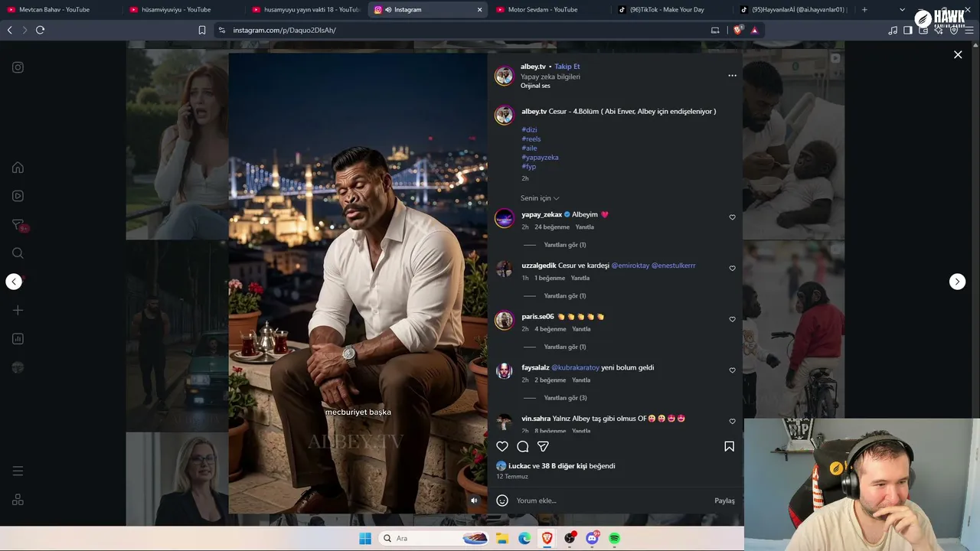
Task: Open the 'Orijinal ses' audio link
Action: coord(536,86)
